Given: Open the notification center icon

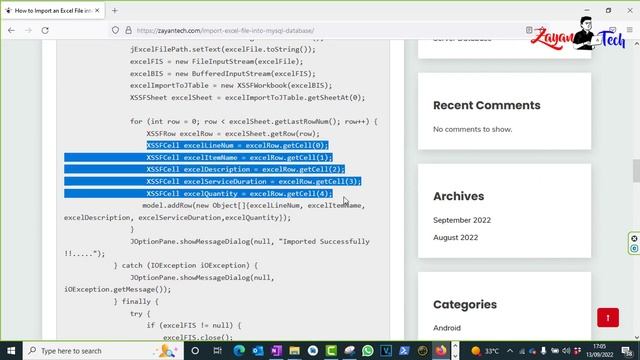Looking at the screenshot, I should 627,351.
